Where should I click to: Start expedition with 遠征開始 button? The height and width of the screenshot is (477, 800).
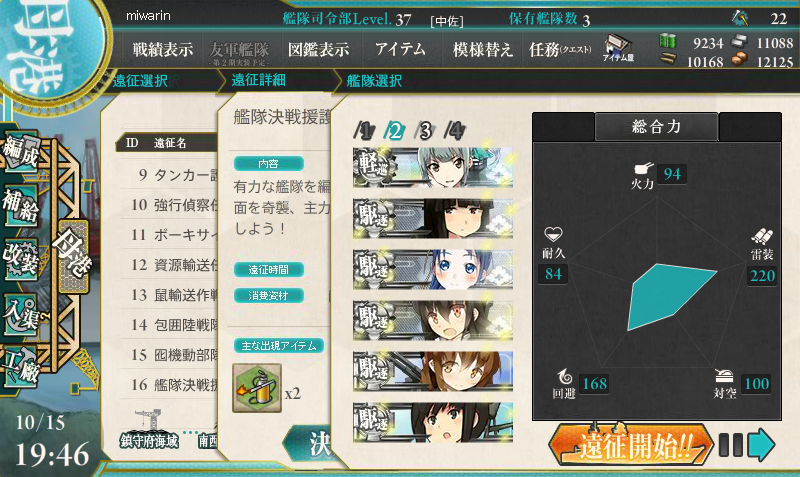[631, 445]
